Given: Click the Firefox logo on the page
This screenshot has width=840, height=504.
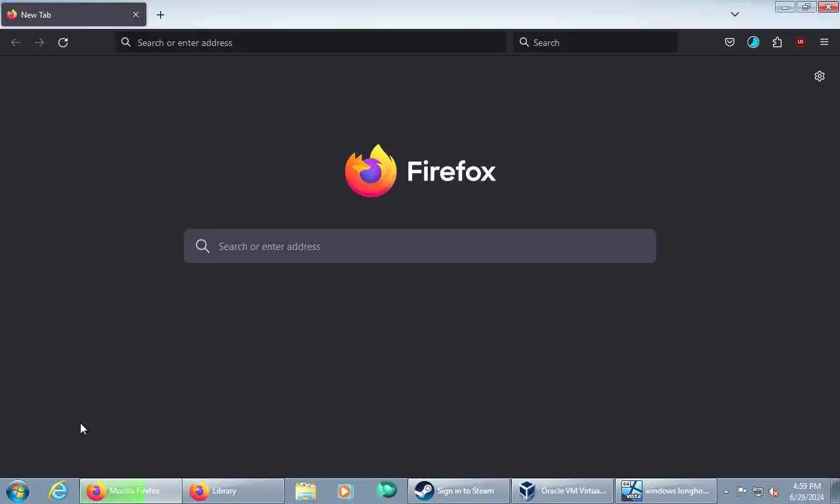Looking at the screenshot, I should tap(371, 171).
